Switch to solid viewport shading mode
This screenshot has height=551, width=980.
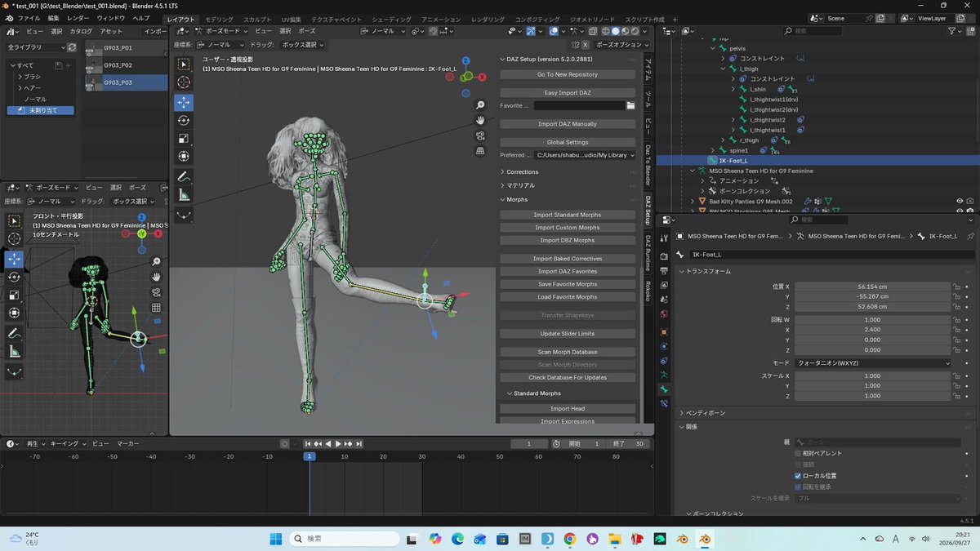tap(617, 31)
